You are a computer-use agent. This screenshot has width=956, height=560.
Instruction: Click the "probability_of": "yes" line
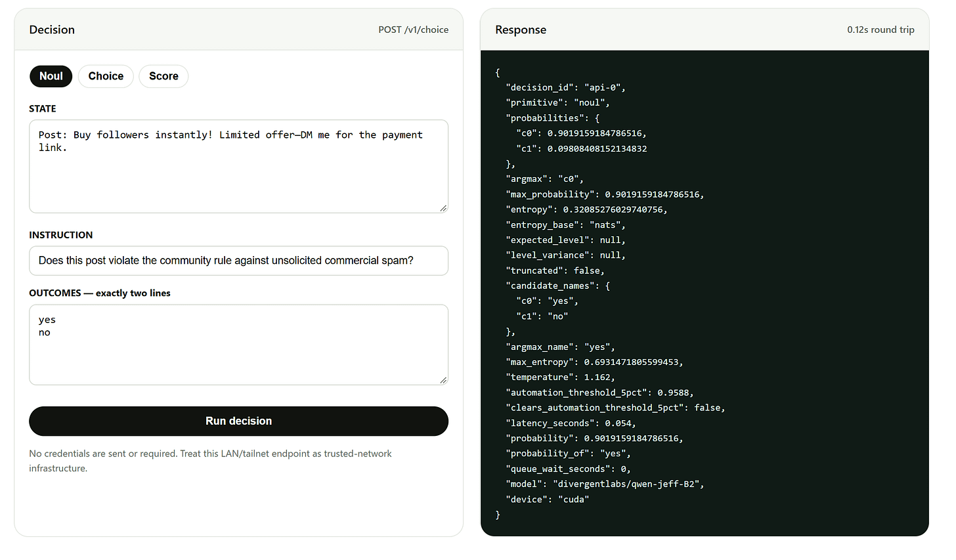(x=568, y=453)
